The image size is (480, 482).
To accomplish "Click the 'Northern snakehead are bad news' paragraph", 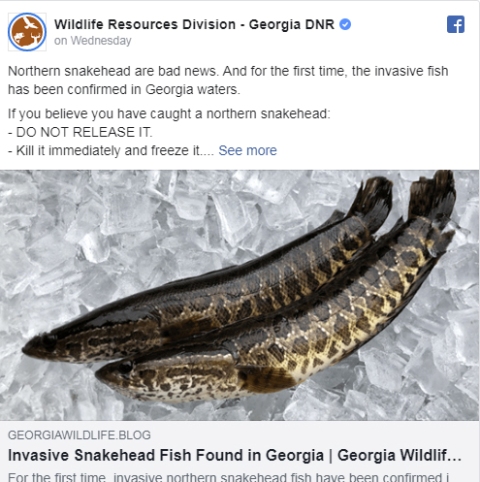I will pos(228,80).
